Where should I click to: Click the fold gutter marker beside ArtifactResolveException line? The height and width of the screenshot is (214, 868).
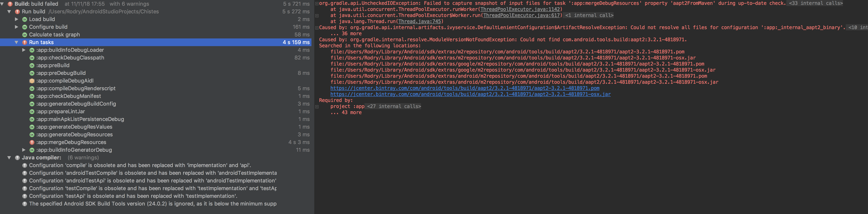click(x=317, y=28)
